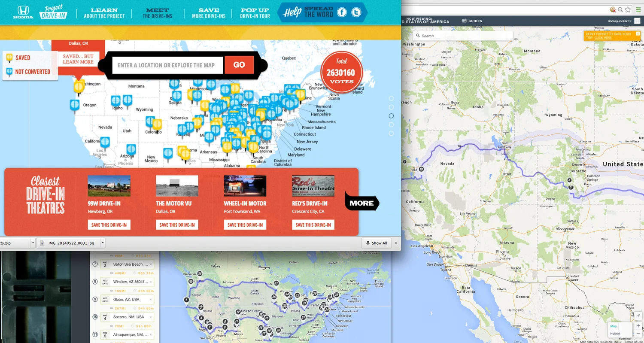Open the IMG_20140522_0001.jpg download item

pyautogui.click(x=68, y=243)
